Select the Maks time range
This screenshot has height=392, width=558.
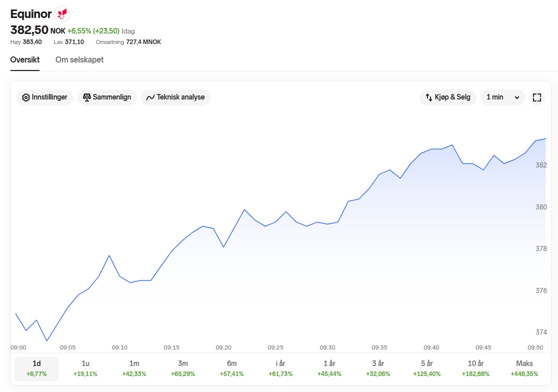coord(524,368)
